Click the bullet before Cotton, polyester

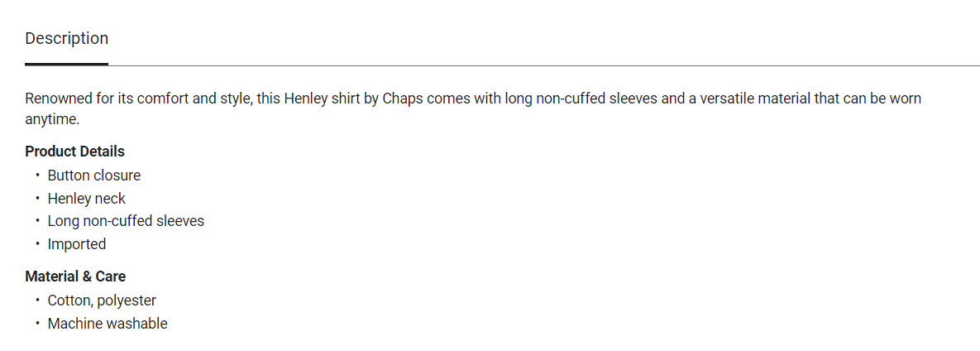point(37,301)
